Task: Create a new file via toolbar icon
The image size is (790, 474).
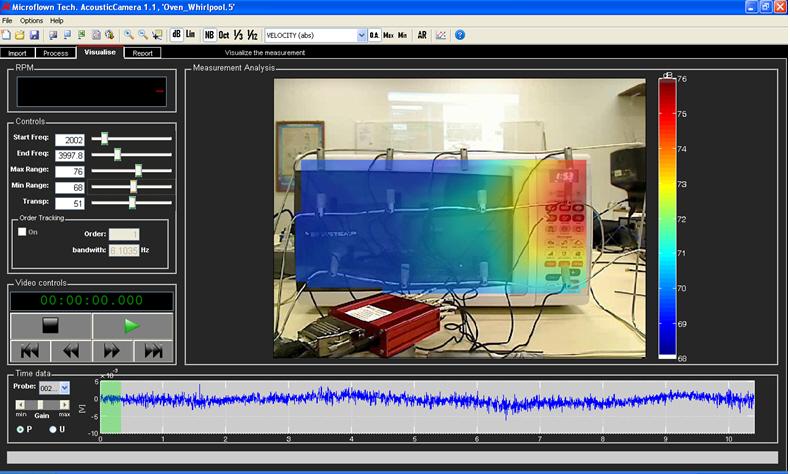Action: [7, 35]
